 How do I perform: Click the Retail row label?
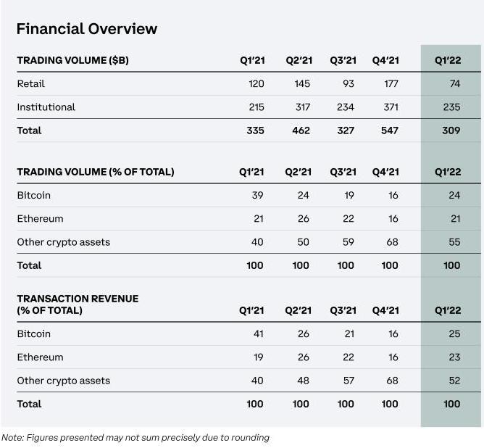point(30,84)
